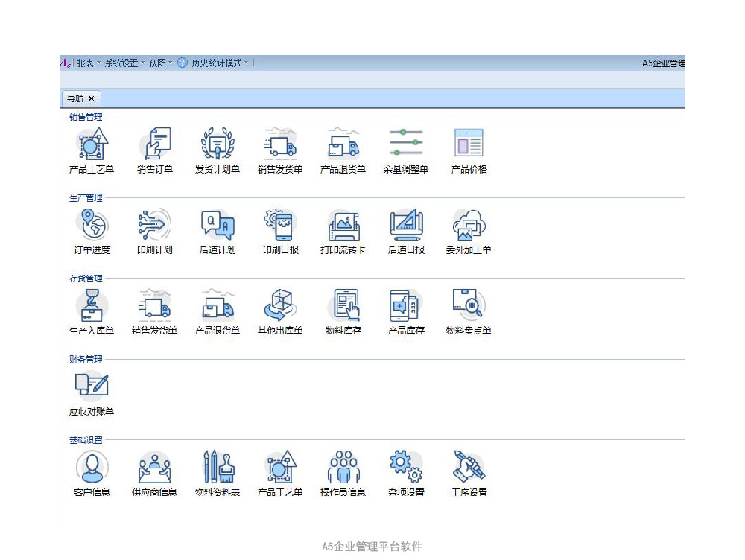Click the A5 logo icon in menu bar
This screenshot has width=745, height=560.
65,63
